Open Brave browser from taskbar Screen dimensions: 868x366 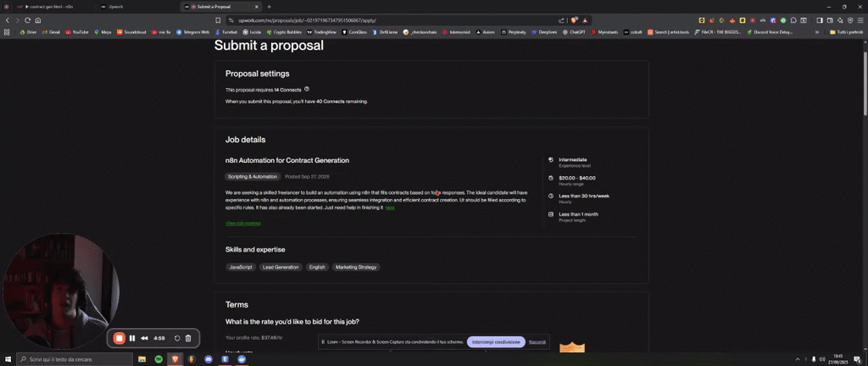click(175, 359)
